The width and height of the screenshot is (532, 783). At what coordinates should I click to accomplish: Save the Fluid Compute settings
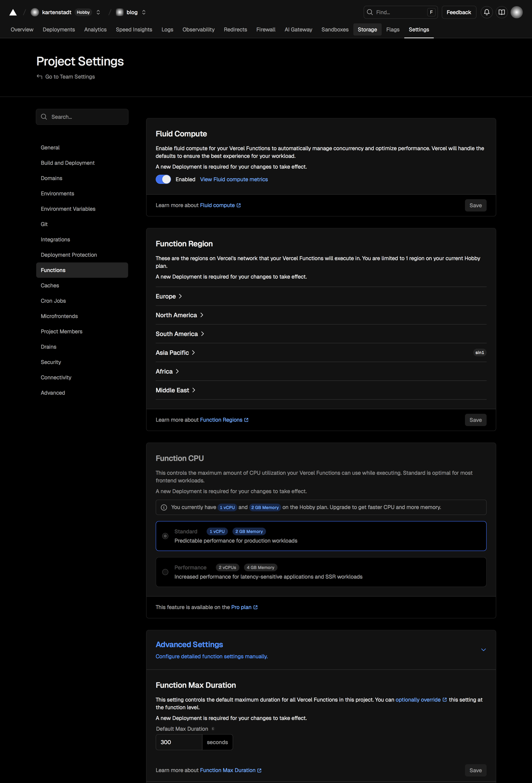476,206
